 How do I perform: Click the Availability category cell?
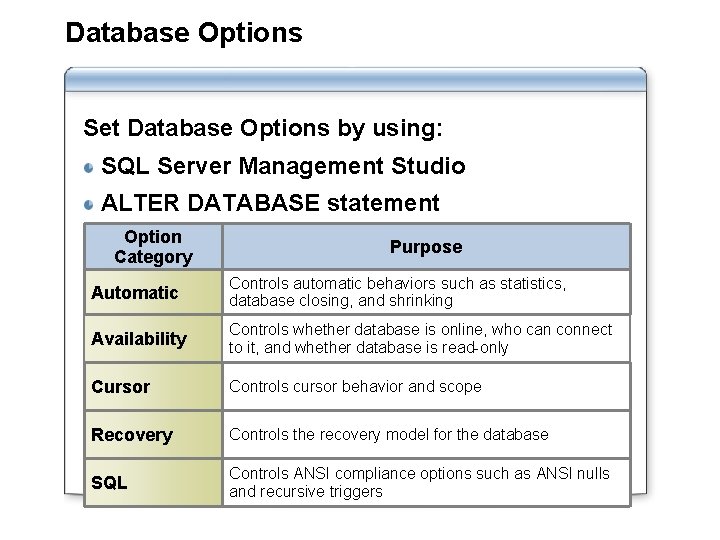[152, 339]
